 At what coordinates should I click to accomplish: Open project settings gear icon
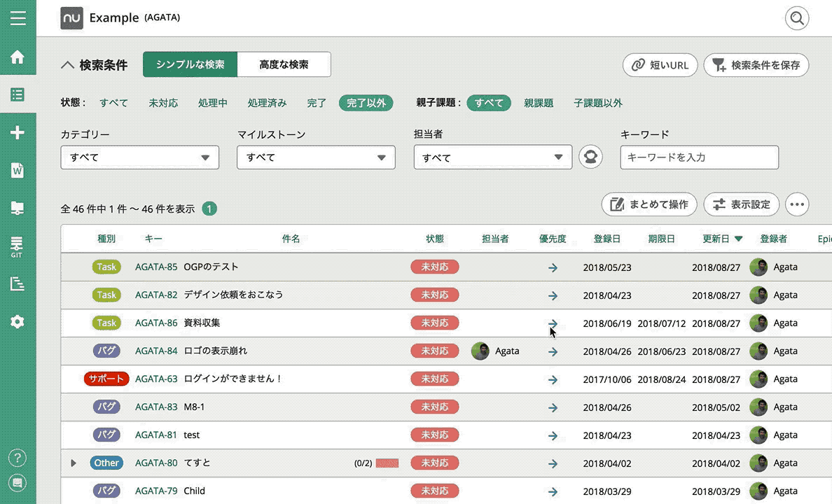click(18, 322)
